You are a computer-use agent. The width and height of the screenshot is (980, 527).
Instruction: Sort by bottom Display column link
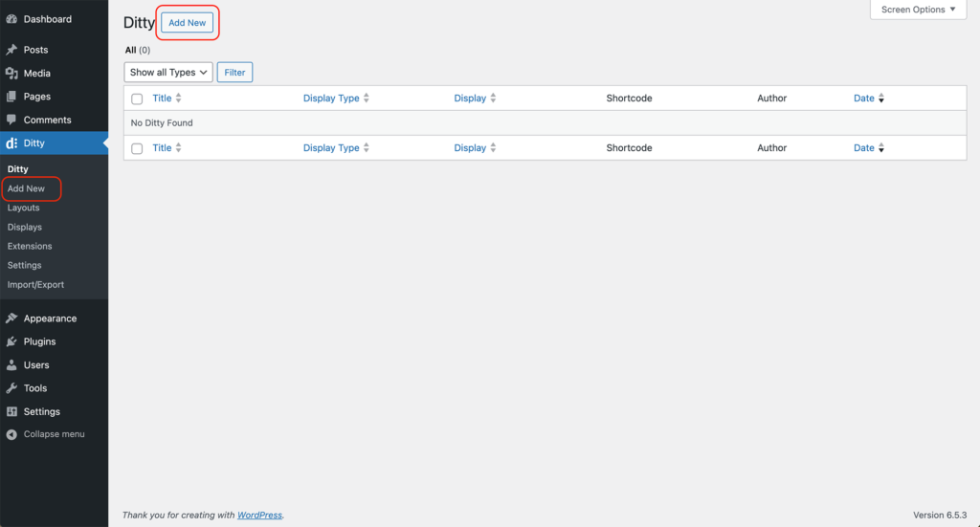tap(470, 148)
